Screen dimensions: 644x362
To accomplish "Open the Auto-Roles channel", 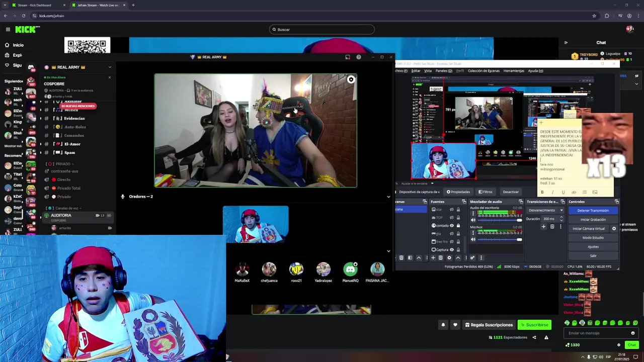I will point(75,127).
